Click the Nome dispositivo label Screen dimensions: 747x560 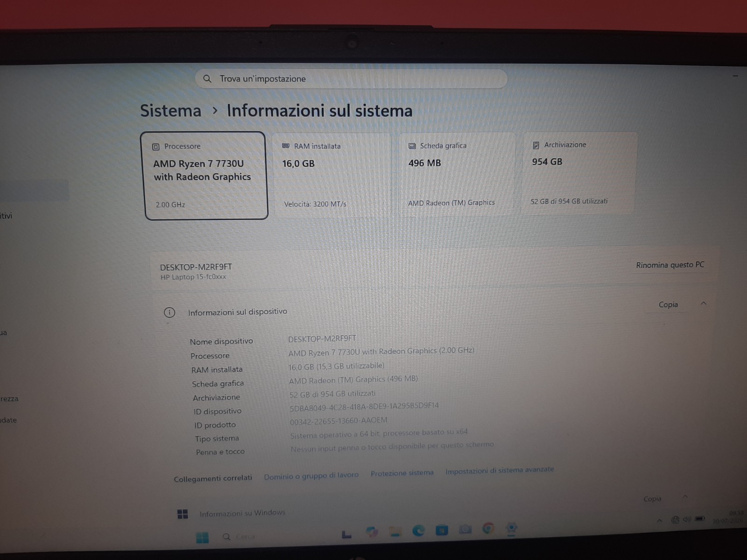click(x=221, y=341)
